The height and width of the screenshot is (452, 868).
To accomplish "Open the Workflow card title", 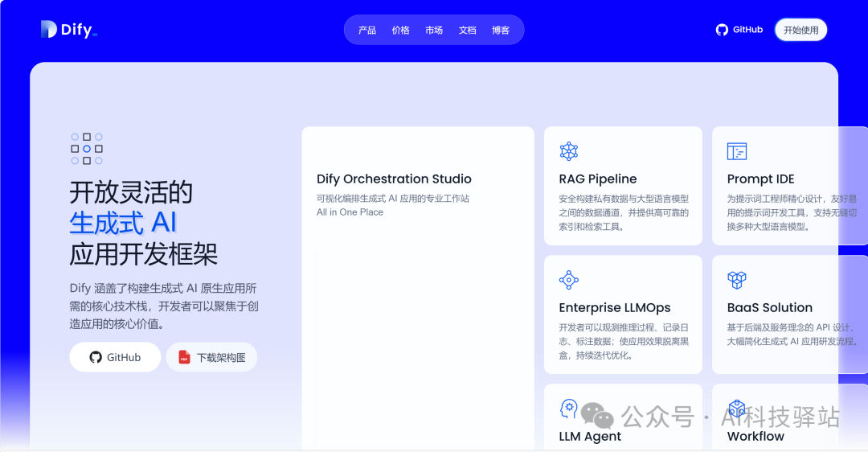I will pos(755,437).
